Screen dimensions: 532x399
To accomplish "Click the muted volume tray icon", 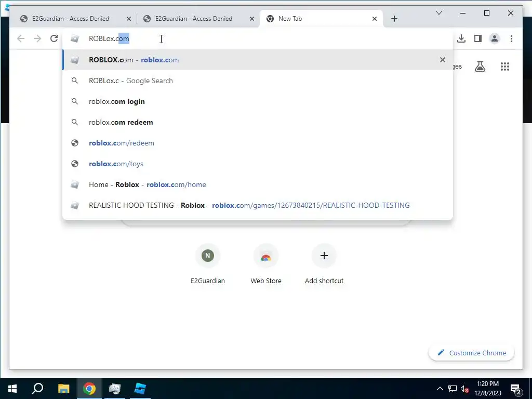I will click(464, 389).
